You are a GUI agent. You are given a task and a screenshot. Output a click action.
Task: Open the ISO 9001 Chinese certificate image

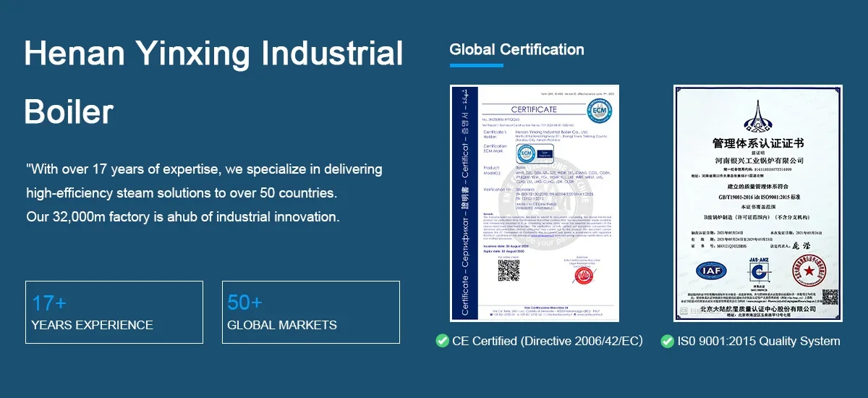pyautogui.click(x=759, y=203)
